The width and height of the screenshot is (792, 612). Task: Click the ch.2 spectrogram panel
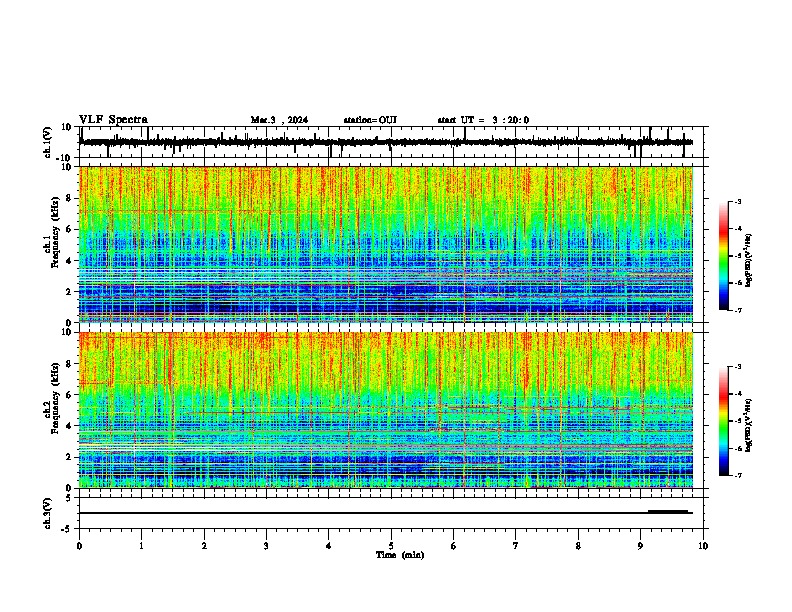(386, 410)
